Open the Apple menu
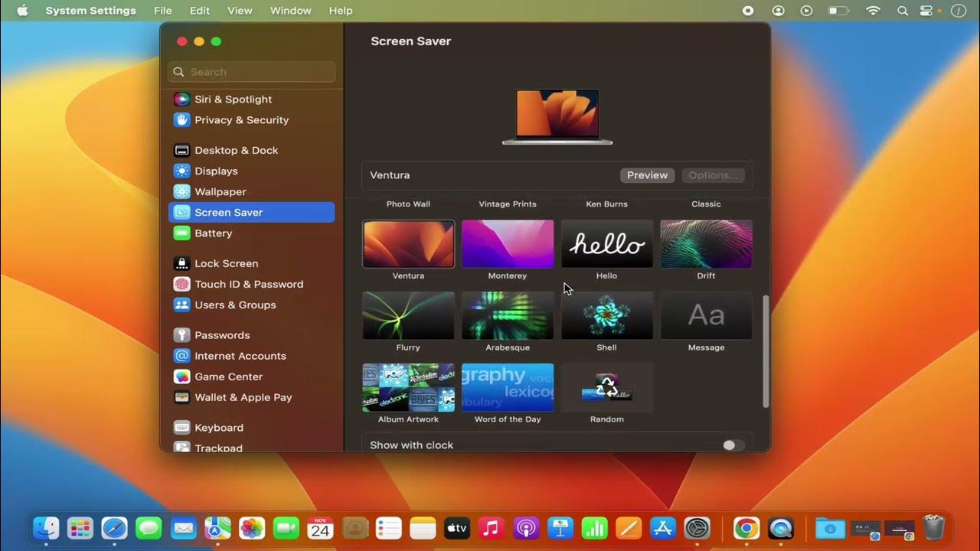 (x=22, y=11)
